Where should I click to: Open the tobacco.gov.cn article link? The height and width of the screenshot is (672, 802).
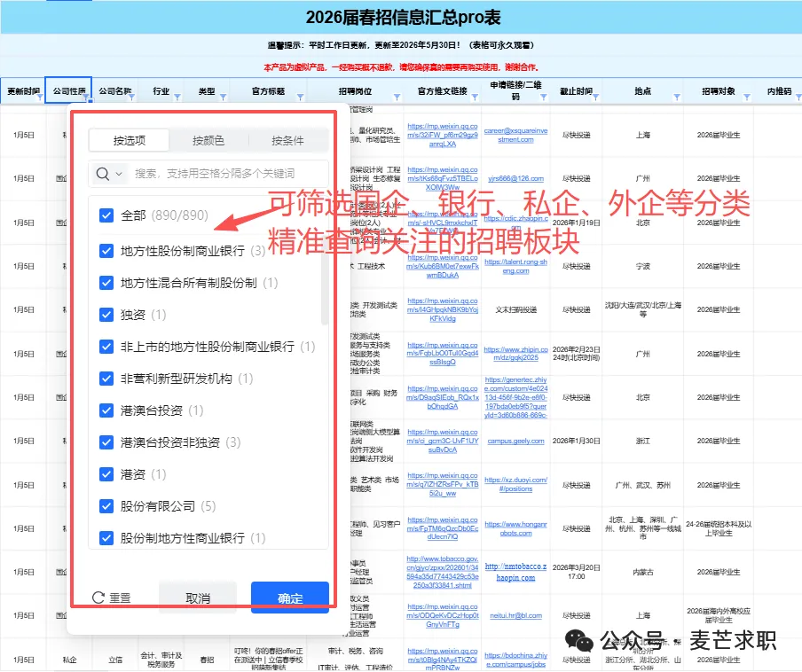tap(443, 572)
